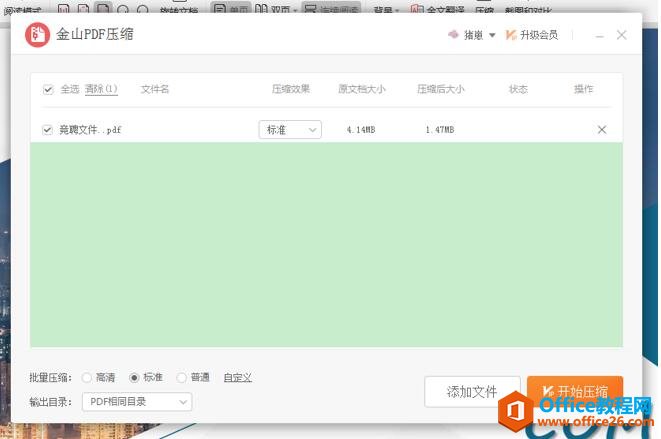Select the 普通 batch compression option
Viewport: 661px width, 439px height.
pyautogui.click(x=181, y=377)
